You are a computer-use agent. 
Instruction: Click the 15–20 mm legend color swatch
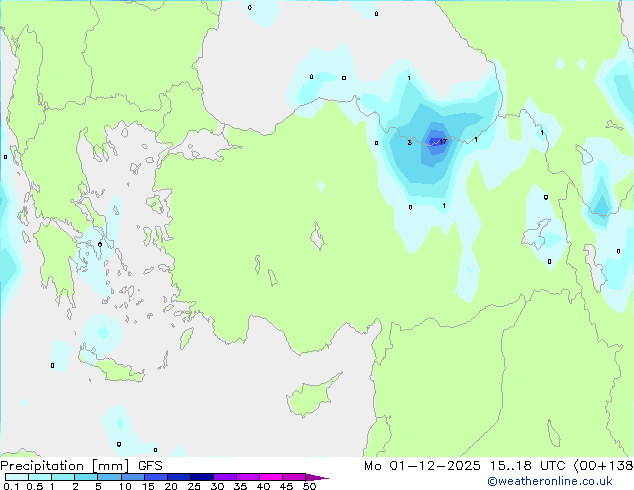point(155,477)
